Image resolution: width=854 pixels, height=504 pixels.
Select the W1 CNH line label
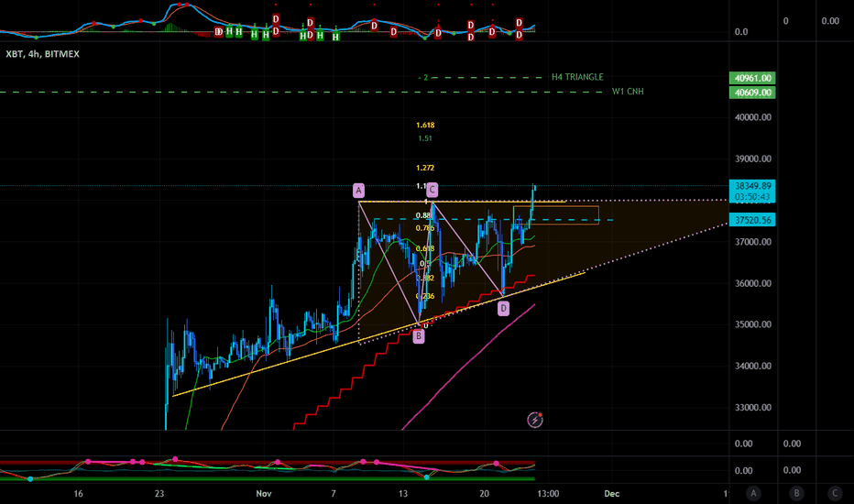[x=628, y=91]
